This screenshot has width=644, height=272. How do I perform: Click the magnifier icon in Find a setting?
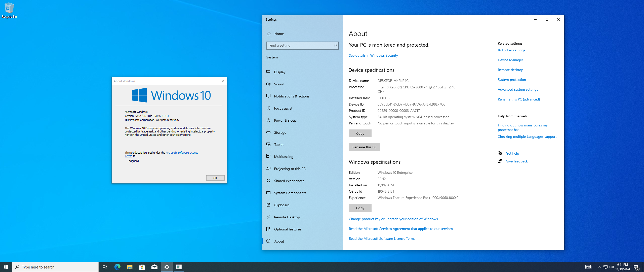click(335, 46)
